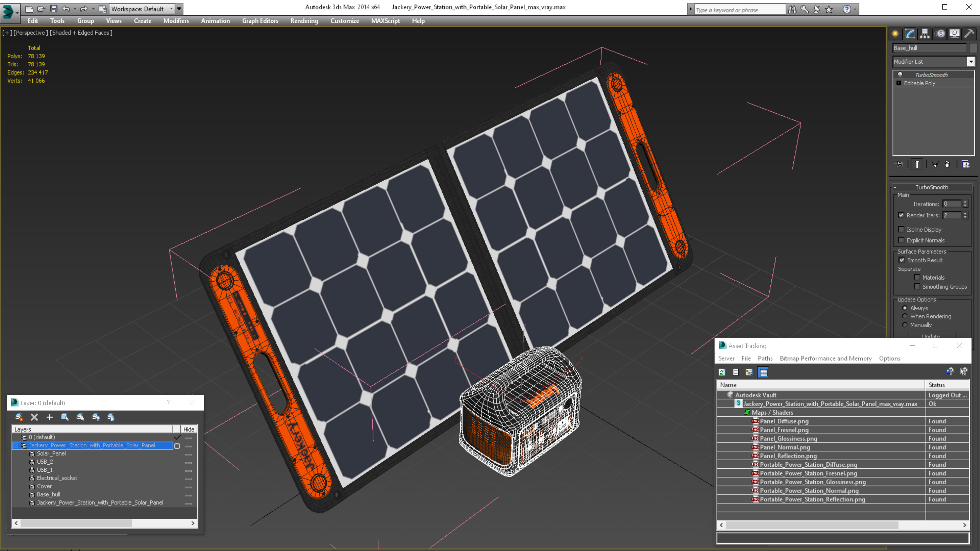The height and width of the screenshot is (551, 980).
Task: Click the New Scene icon in quick access toolbar
Action: click(29, 9)
